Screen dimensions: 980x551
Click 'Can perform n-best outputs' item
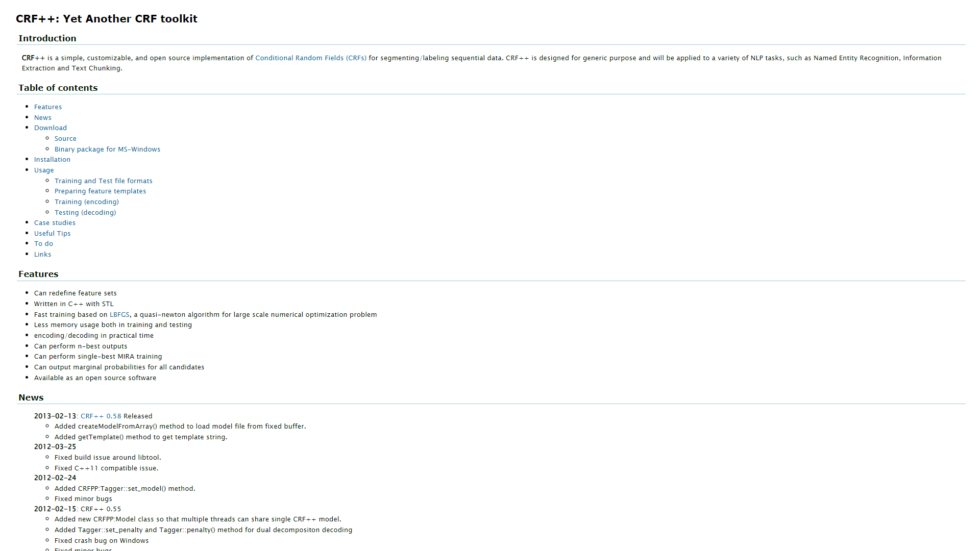pos(81,346)
